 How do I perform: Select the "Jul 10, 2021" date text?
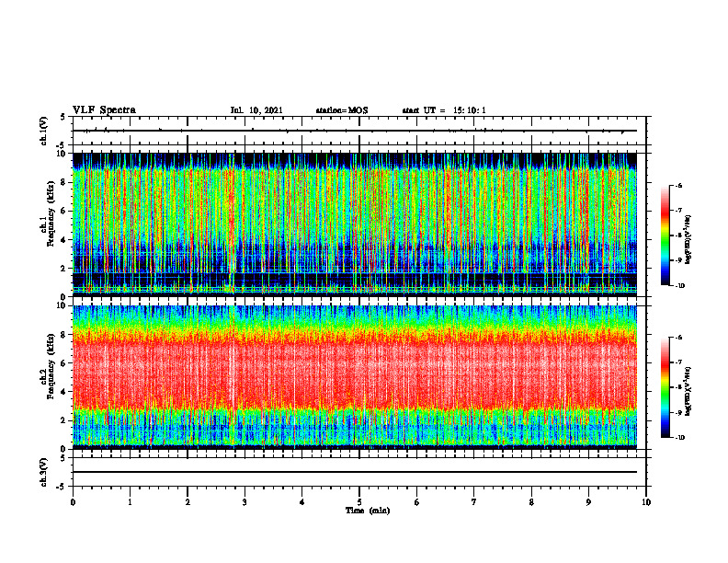(256, 110)
